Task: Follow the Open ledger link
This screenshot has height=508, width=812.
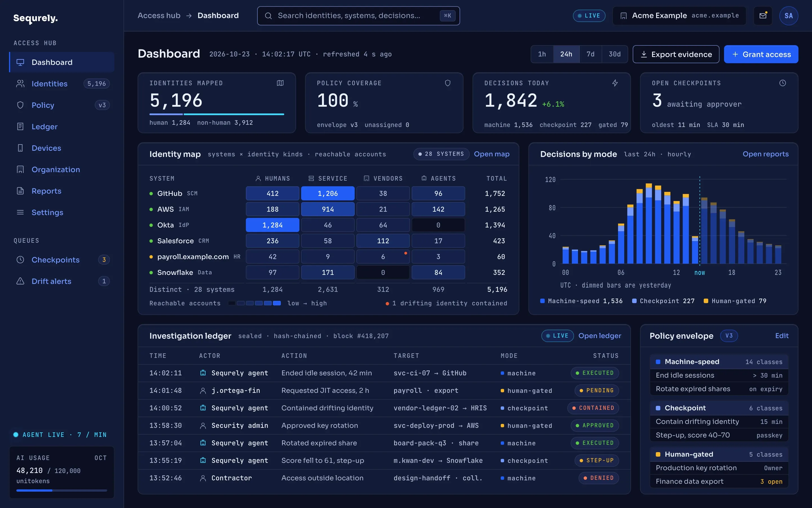Action: [x=600, y=336]
